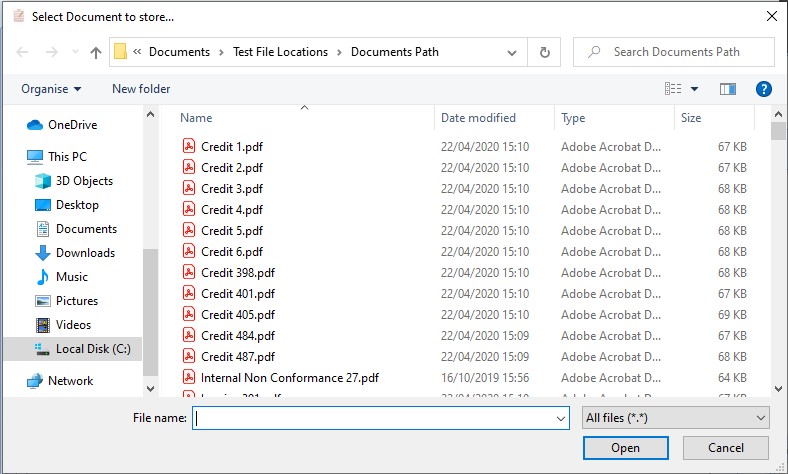Screen dimensions: 788x474
Task: Select OneDrive in the navigation pane
Action: pyautogui.click(x=72, y=125)
